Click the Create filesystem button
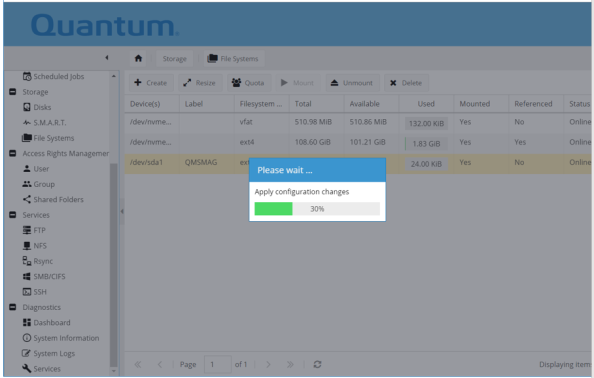 tap(151, 83)
